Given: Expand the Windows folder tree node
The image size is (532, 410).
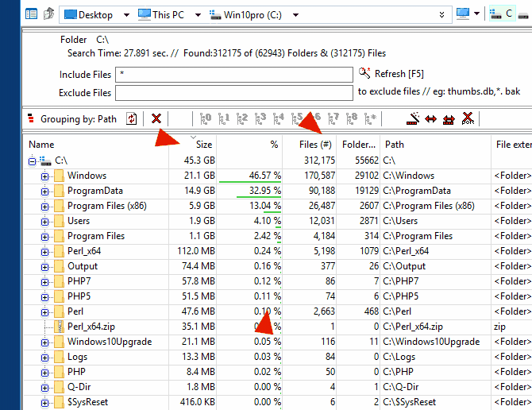Looking at the screenshot, I should (x=45, y=176).
